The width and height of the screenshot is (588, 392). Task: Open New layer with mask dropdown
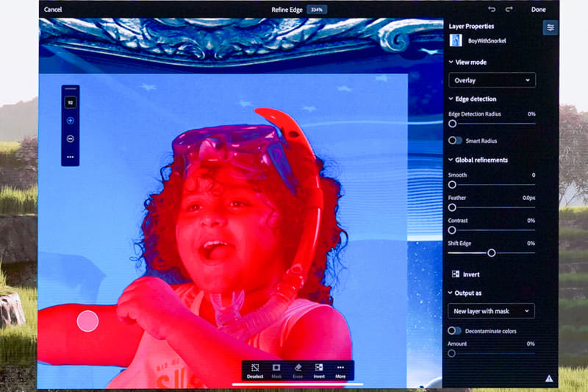(491, 311)
